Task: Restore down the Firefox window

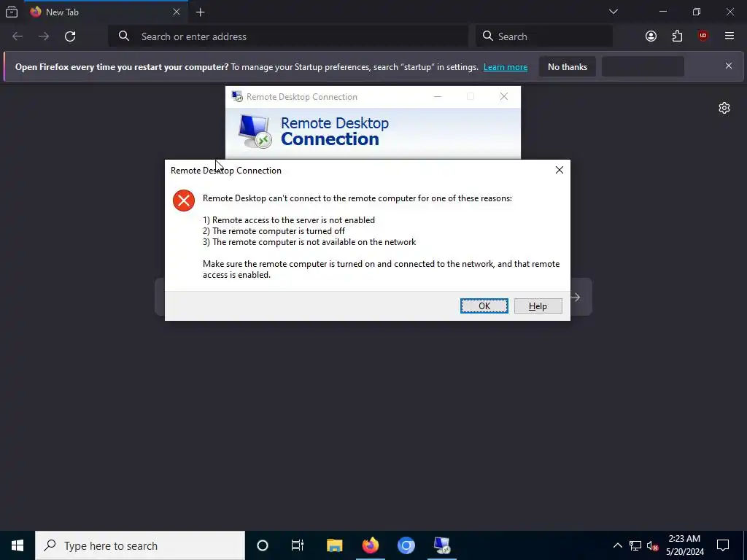Action: point(697,12)
